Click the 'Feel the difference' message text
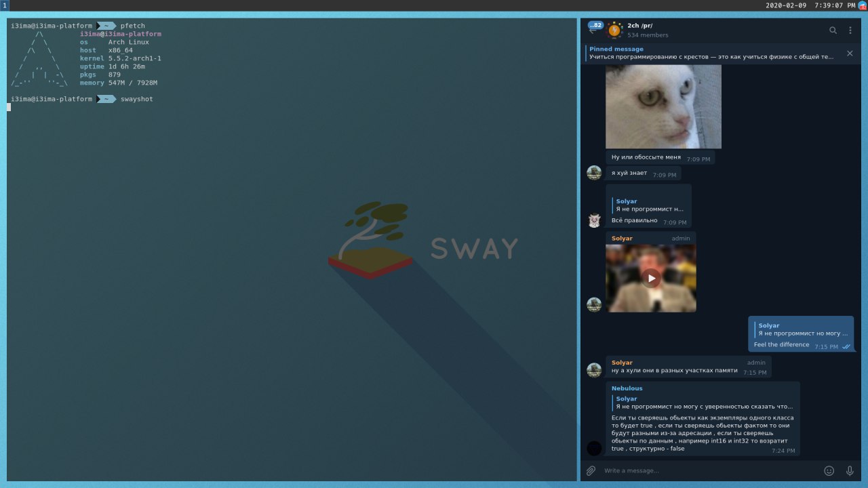868x488 pixels. point(781,344)
